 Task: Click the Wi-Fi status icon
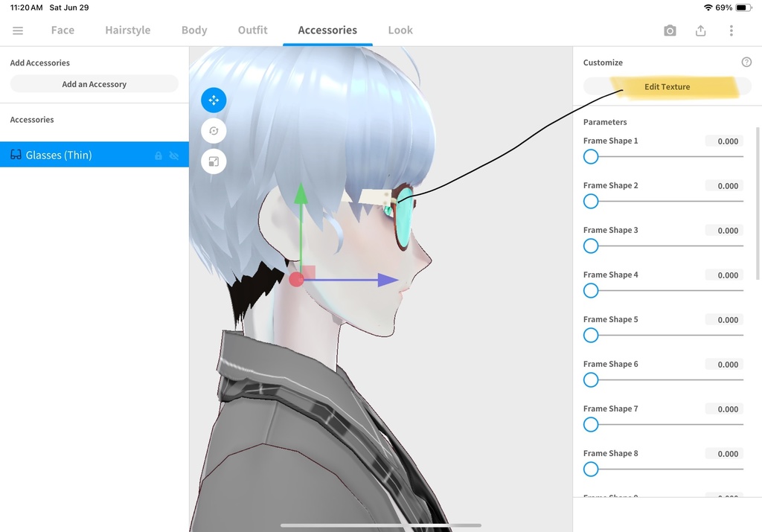point(708,7)
